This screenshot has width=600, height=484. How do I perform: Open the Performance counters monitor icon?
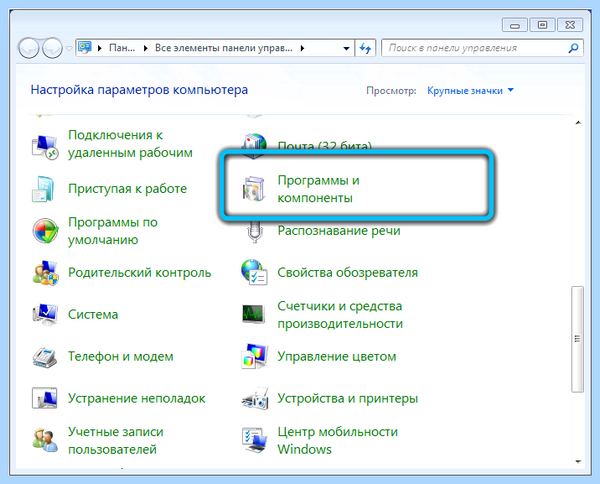[253, 315]
